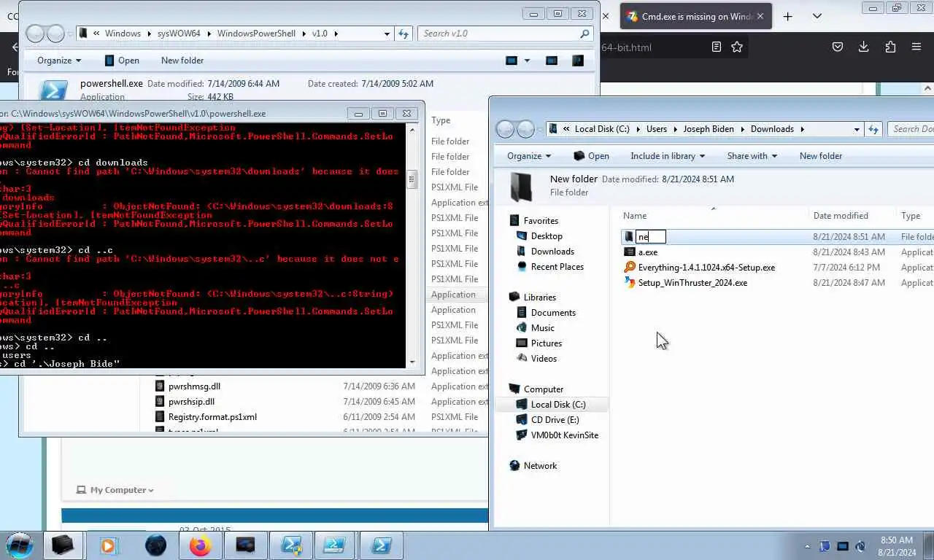This screenshot has width=934, height=560.
Task: Click Open button in v1.0 toolbar
Action: click(x=121, y=61)
